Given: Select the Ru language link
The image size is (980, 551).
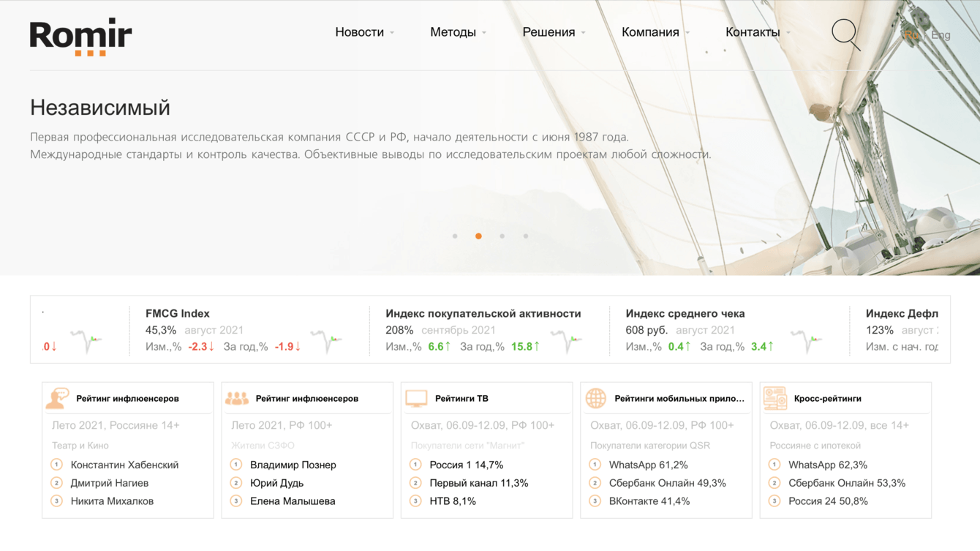Looking at the screenshot, I should coord(911,34).
